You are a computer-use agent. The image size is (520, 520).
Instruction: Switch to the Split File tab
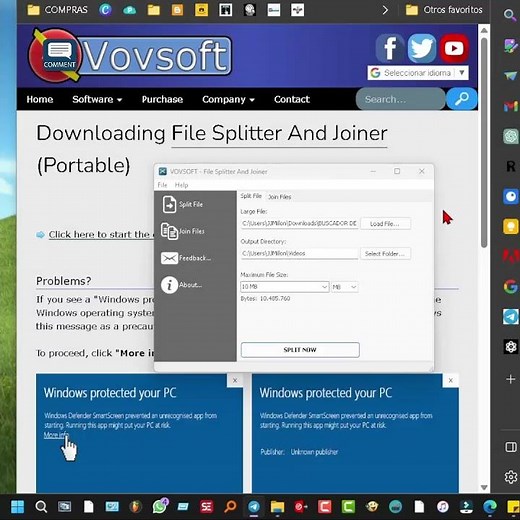pyautogui.click(x=251, y=196)
